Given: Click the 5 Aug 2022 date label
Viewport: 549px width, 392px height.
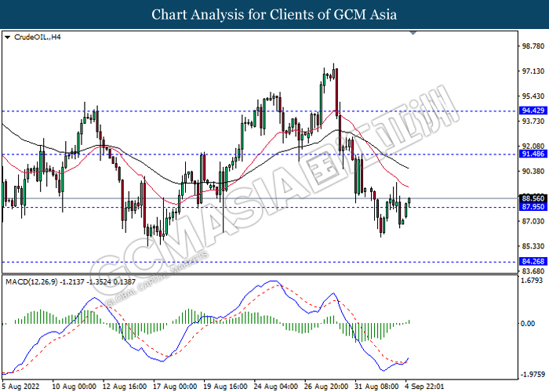Looking at the screenshot, I should click(20, 387).
